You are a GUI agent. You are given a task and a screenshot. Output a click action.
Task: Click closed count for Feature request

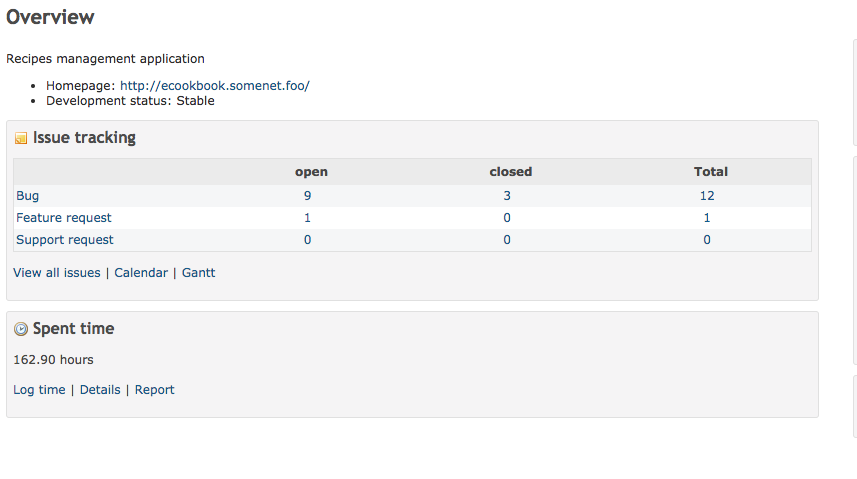click(x=507, y=218)
